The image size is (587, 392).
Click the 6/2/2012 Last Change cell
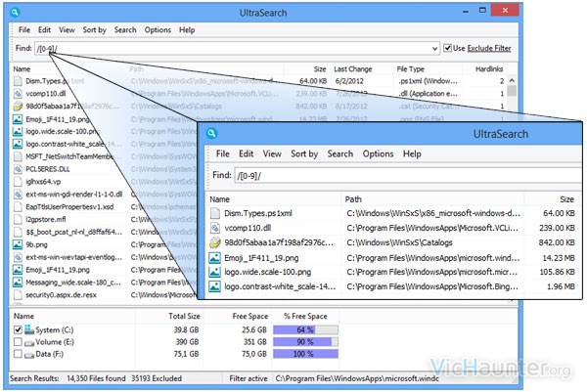pos(349,81)
